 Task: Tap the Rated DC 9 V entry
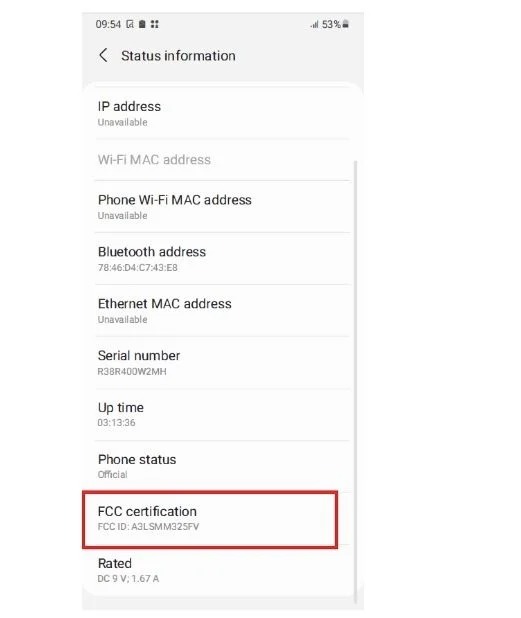[223, 571]
